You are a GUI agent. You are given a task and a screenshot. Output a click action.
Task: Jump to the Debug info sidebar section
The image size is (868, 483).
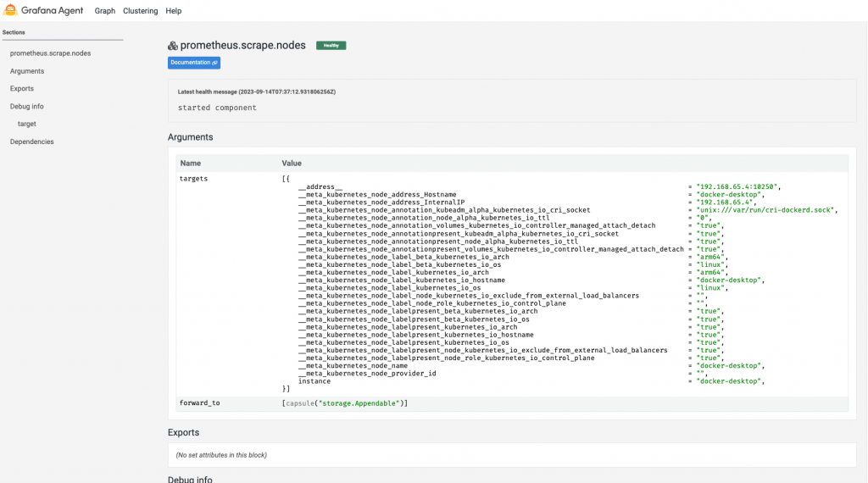point(26,106)
